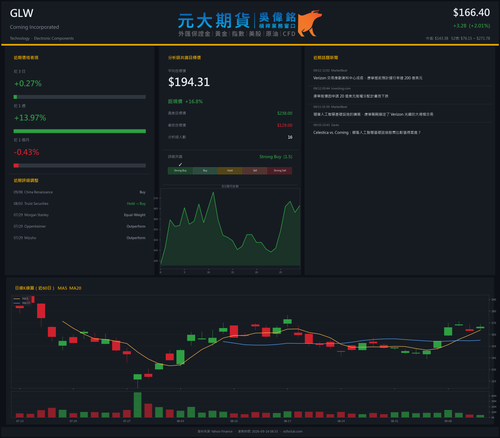Click the +0.27% three-day return

28,84
